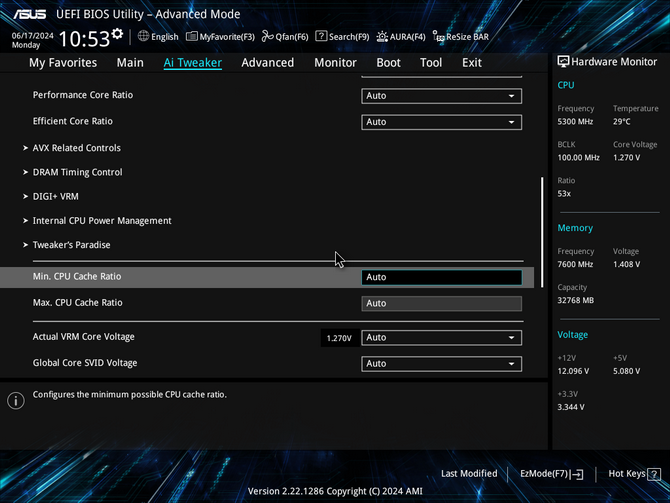This screenshot has width=670, height=503.
Task: Select the Max. CPU Cache Ratio label
Action: coord(77,303)
